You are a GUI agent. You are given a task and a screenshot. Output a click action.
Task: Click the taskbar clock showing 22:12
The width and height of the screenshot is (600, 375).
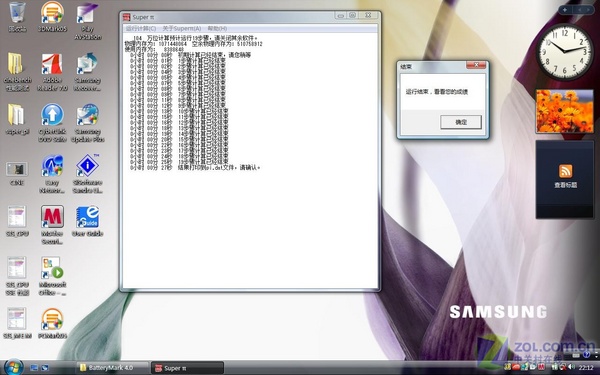point(586,368)
